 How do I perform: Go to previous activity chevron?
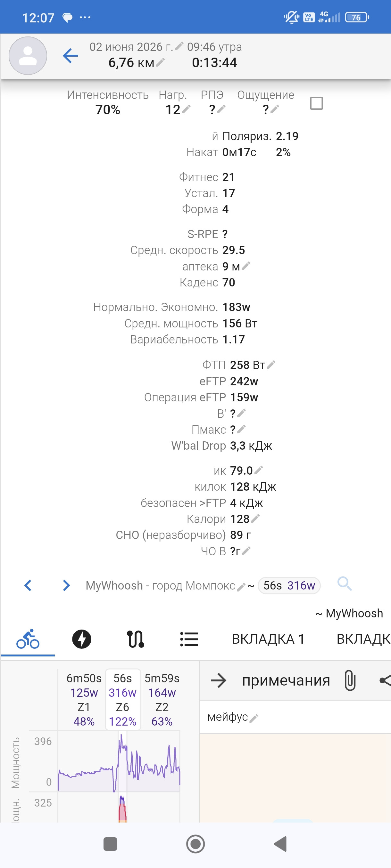[28, 586]
